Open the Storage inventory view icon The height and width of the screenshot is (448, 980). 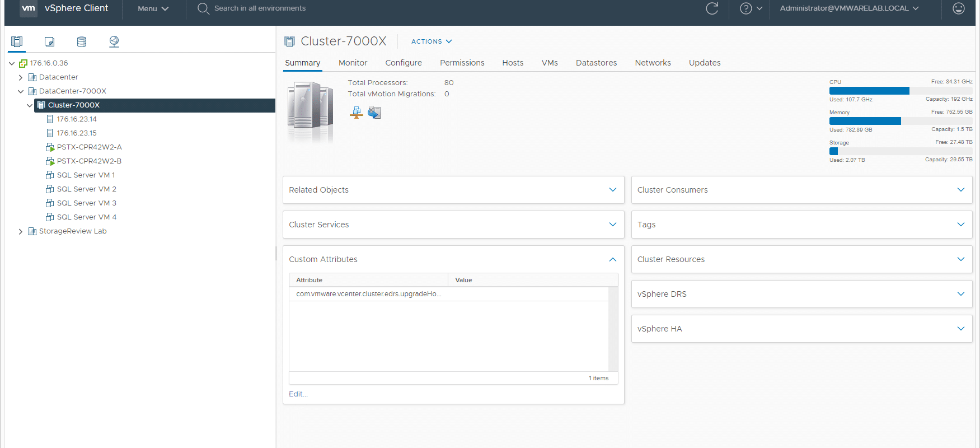tap(82, 41)
